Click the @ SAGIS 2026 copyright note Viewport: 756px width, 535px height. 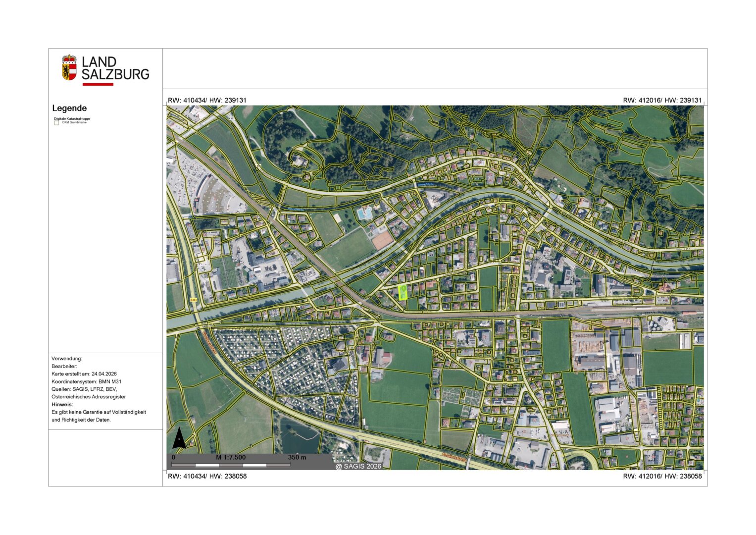[x=358, y=466]
